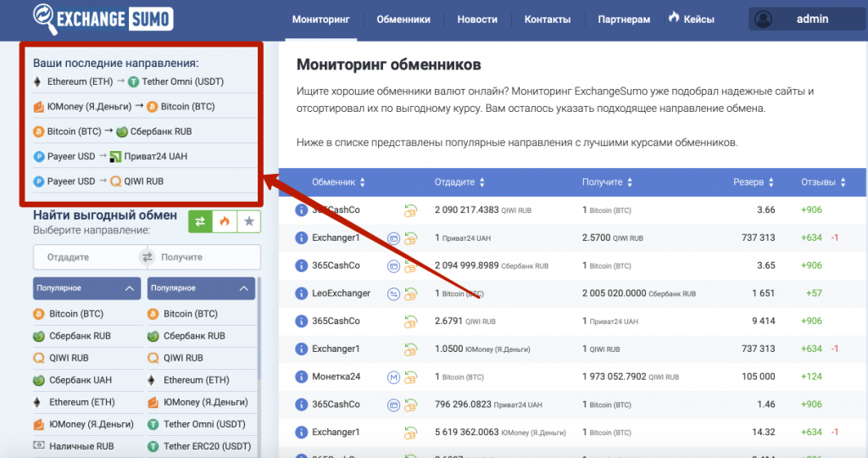
Task: Toggle the star favorites button
Action: tap(248, 221)
